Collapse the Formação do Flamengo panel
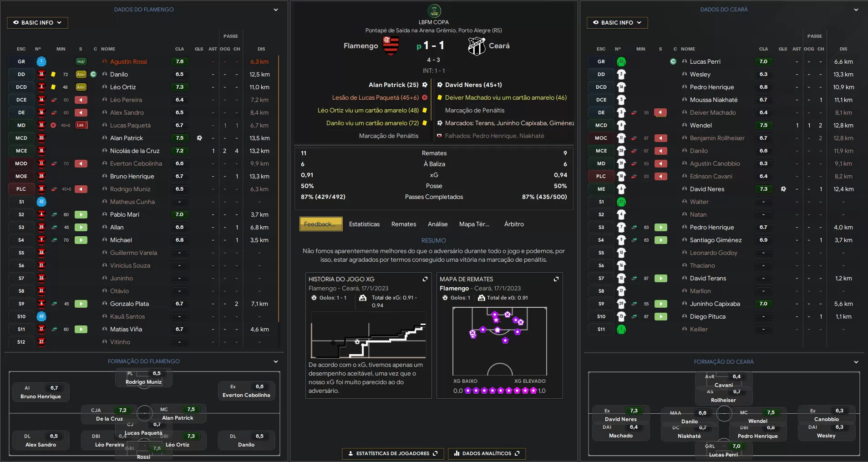The height and width of the screenshot is (462, 868). coord(276,361)
